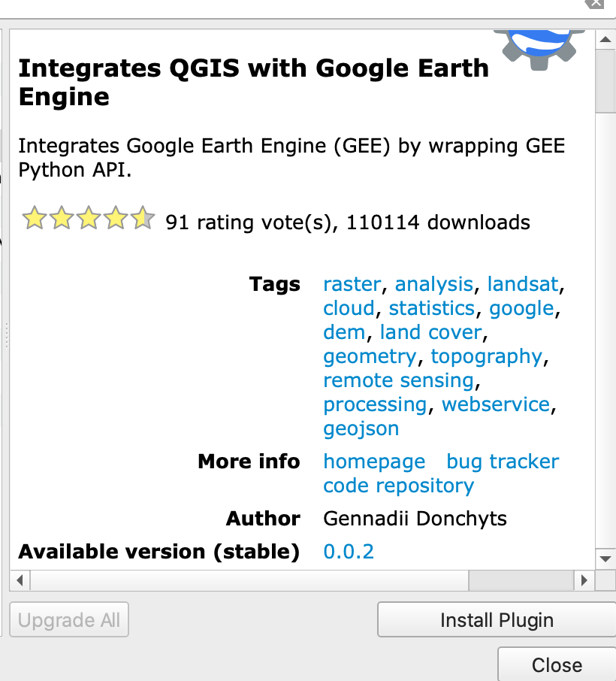Click the first rating star
616x681 pixels.
pyautogui.click(x=34, y=218)
